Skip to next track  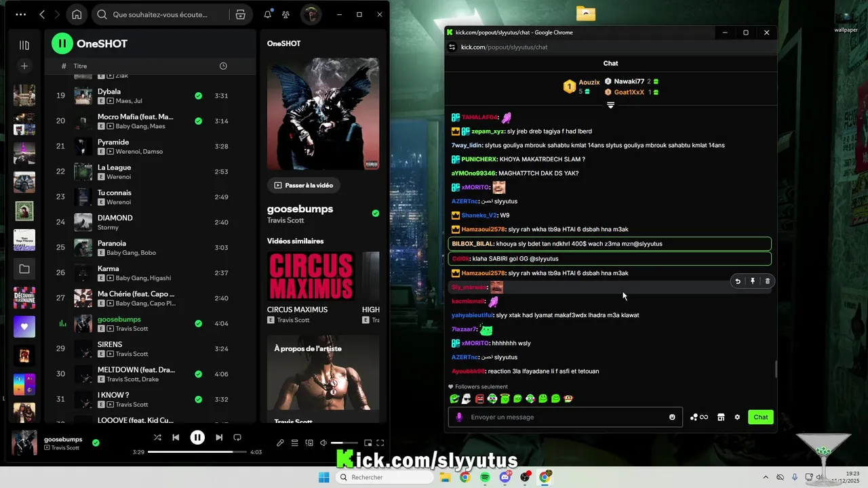click(x=219, y=437)
